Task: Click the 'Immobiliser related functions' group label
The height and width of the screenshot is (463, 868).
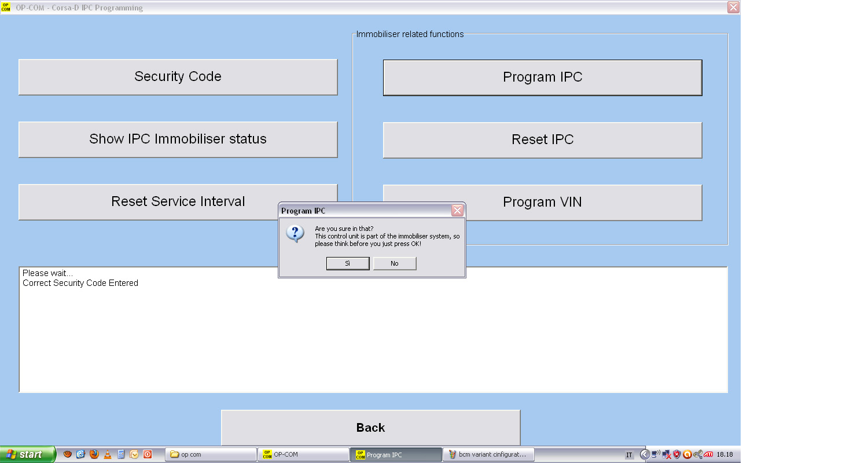Action: [x=410, y=34]
